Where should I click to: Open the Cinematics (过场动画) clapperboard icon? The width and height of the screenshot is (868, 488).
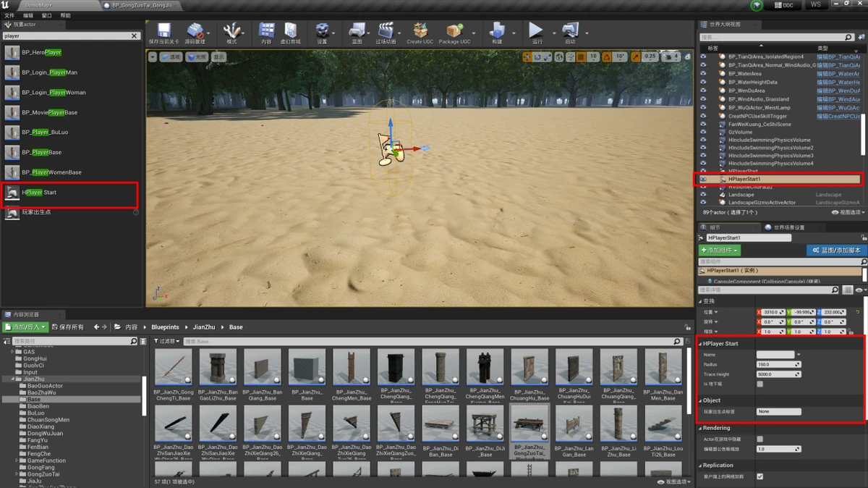(x=386, y=31)
